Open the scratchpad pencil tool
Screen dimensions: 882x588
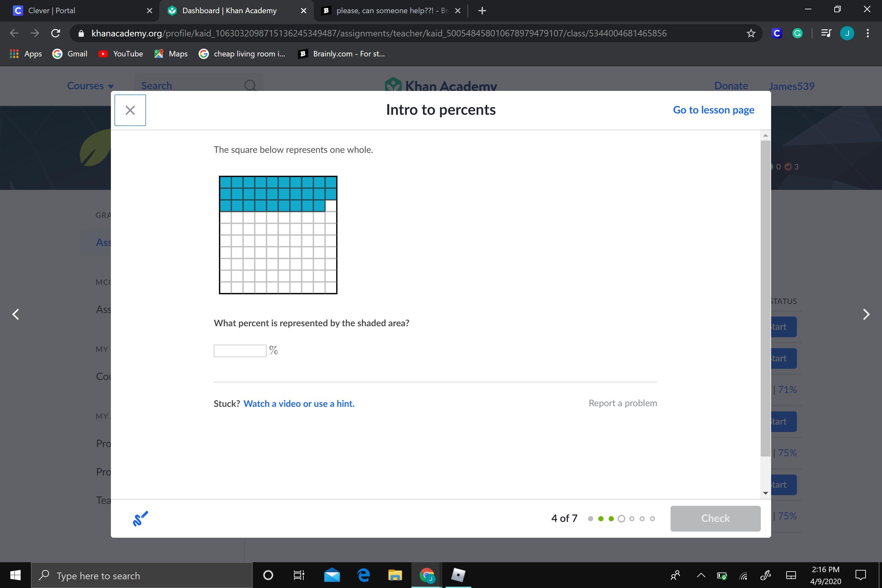pyautogui.click(x=140, y=519)
